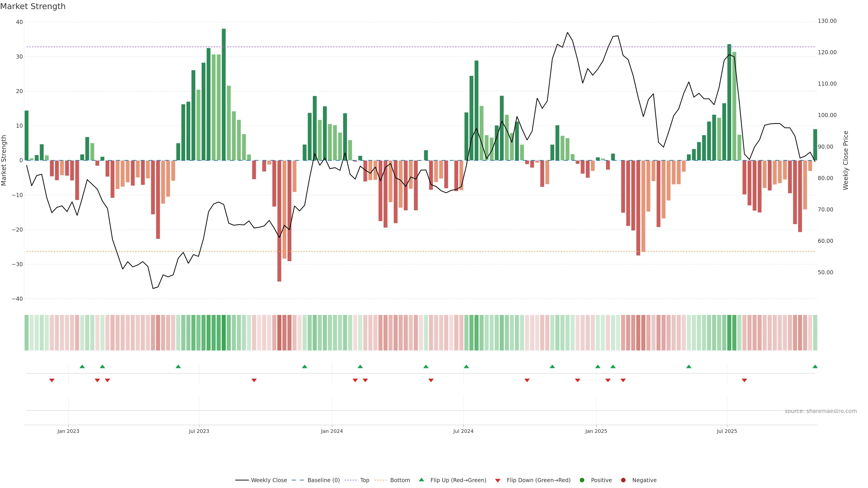The width and height of the screenshot is (868, 488).
Task: Click Flip Up green triangle legend icon
Action: click(x=421, y=480)
